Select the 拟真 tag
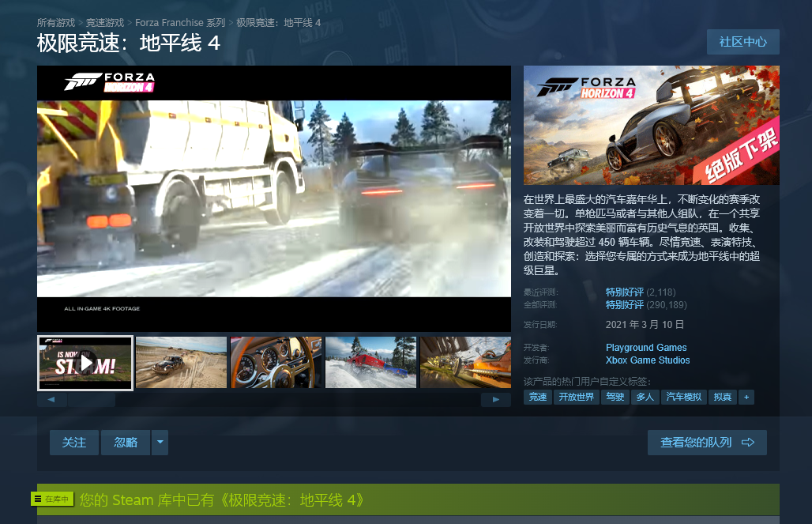 tap(723, 397)
